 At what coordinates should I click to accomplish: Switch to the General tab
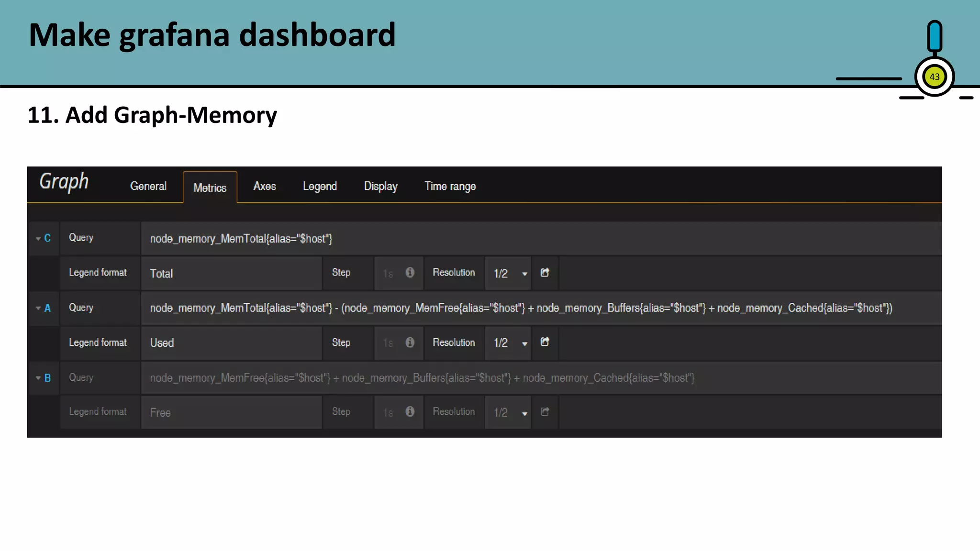[x=148, y=187]
